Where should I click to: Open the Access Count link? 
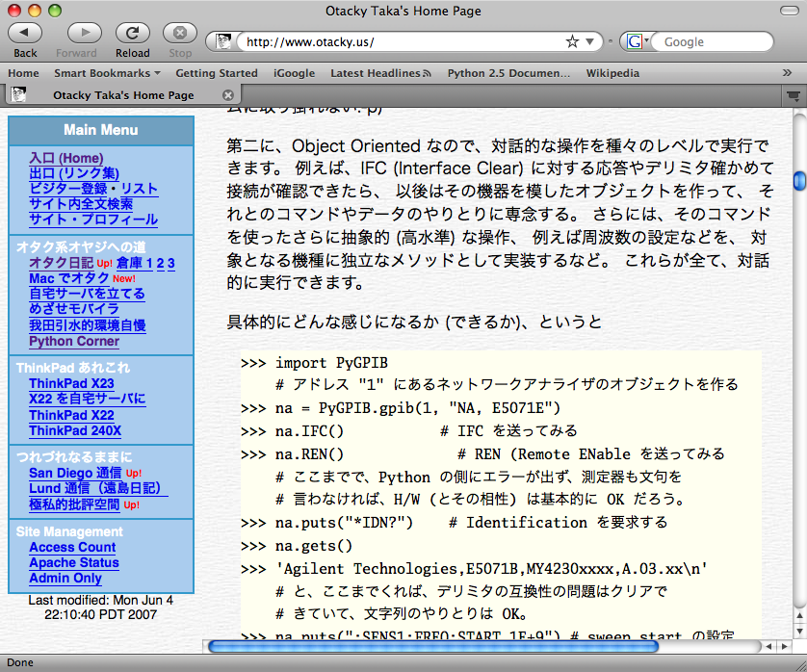(72, 547)
